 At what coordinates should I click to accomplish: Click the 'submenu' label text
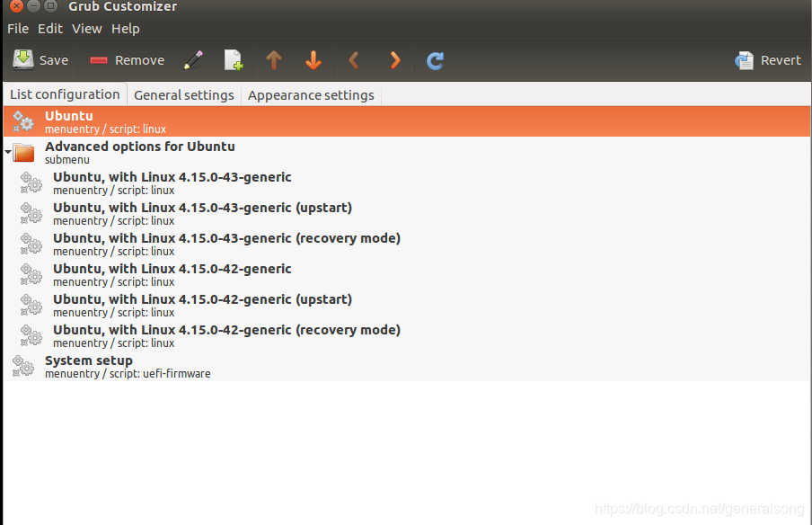point(66,160)
